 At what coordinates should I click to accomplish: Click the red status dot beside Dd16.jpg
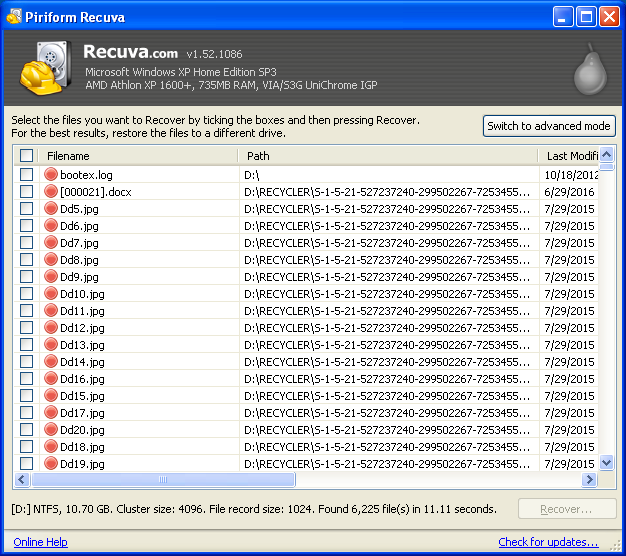(x=51, y=378)
